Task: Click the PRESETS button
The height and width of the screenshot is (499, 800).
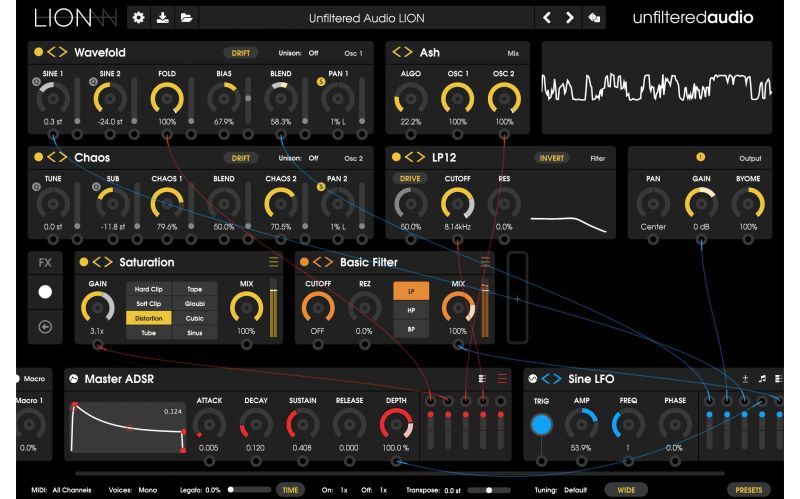Action: [748, 490]
